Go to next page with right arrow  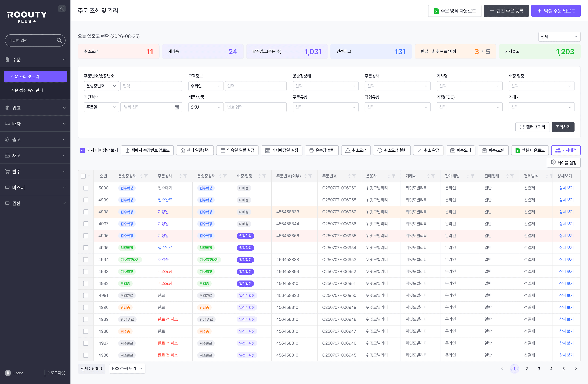(x=576, y=369)
